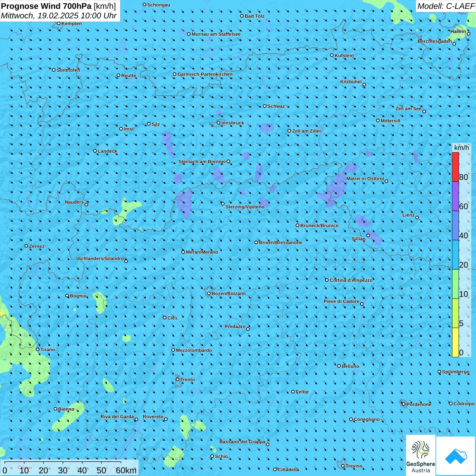Click the 'Modell: C-LAEF' label

[x=446, y=6]
